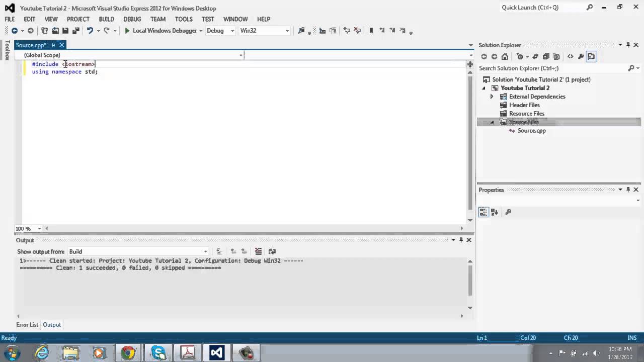Click Sync with Active Document icon

(535, 57)
